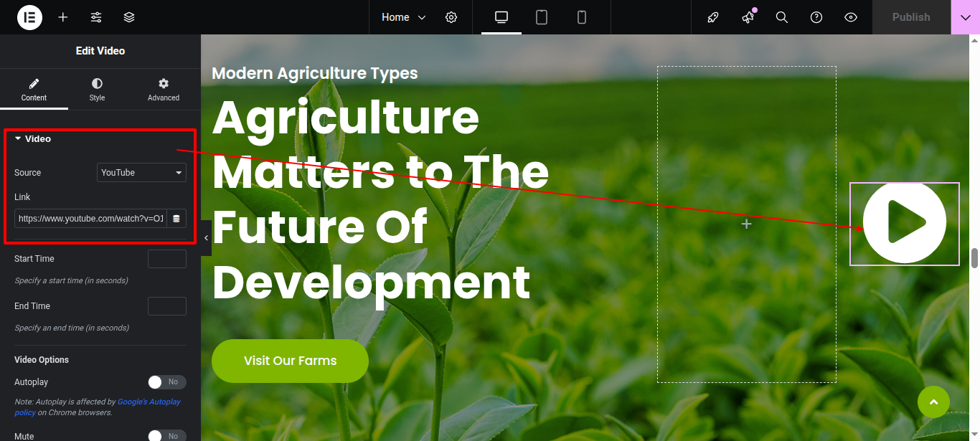Click Visit Our Farms button
Screen dimensions: 980x441
coord(290,361)
